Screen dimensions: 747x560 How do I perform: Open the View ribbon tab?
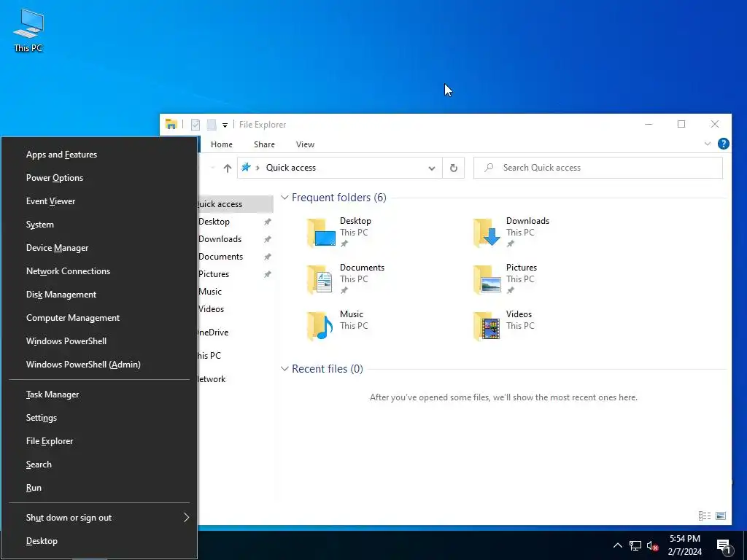click(305, 144)
